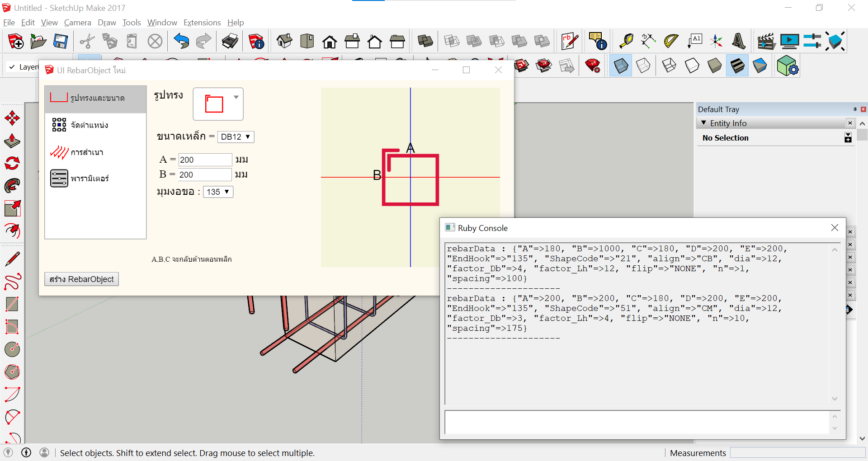Toggle the Monochrome style
The height and width of the screenshot is (461, 868).
tap(760, 66)
